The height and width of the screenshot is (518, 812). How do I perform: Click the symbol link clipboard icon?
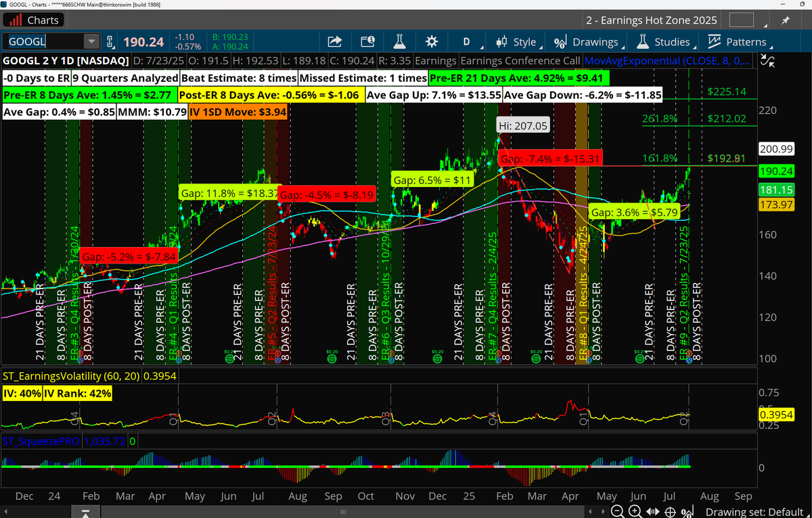(x=111, y=42)
